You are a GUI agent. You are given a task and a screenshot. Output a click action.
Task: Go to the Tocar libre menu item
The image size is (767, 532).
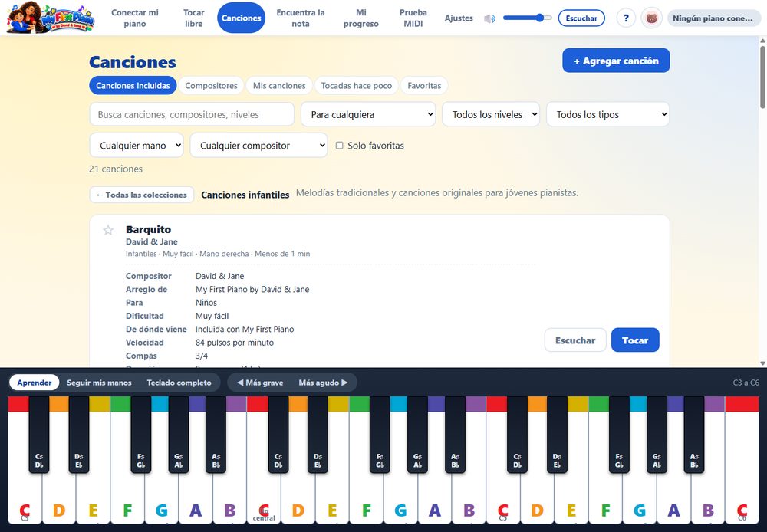(x=194, y=18)
